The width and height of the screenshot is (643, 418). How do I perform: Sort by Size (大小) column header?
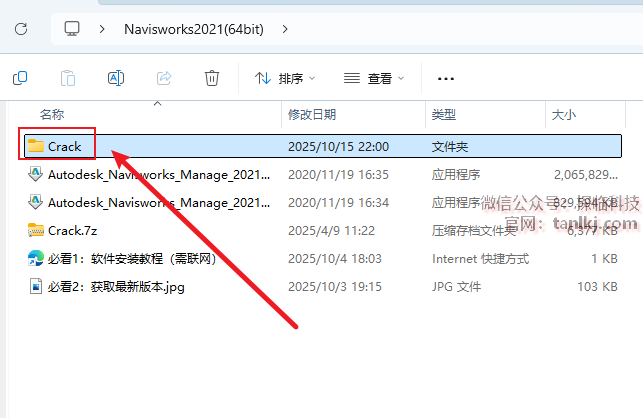tap(564, 114)
